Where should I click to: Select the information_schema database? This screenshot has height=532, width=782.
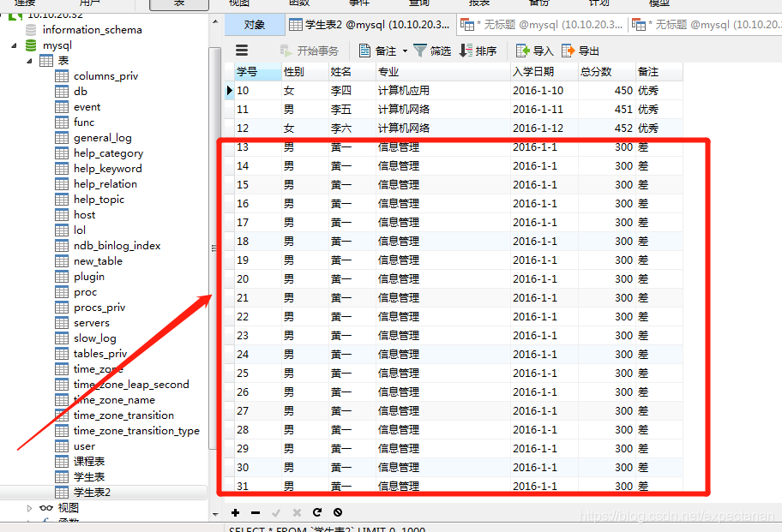92,30
